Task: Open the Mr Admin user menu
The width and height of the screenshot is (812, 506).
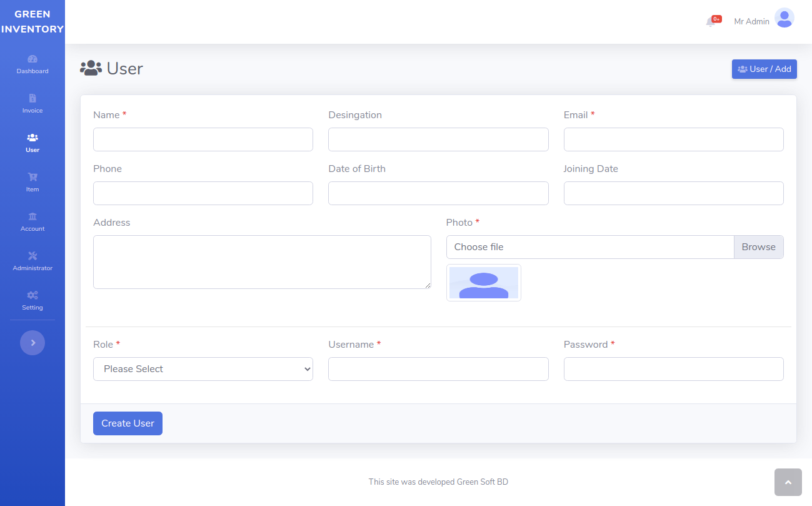Action: click(751, 21)
